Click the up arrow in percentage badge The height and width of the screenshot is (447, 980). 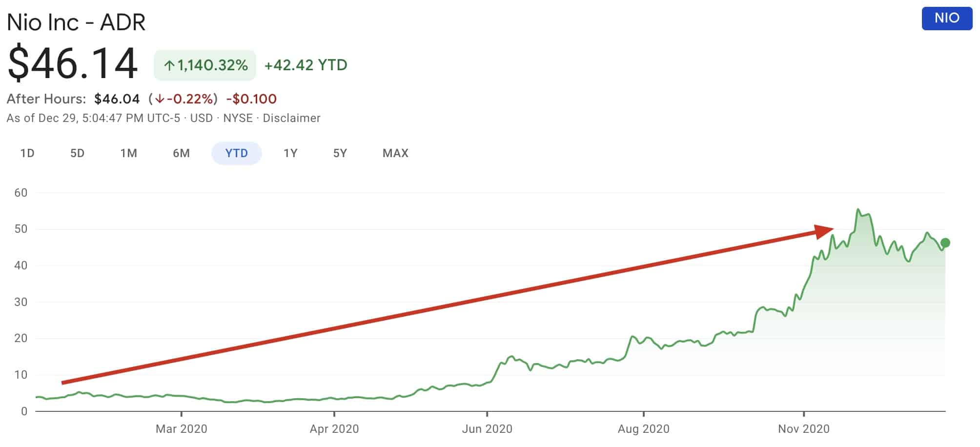(169, 65)
